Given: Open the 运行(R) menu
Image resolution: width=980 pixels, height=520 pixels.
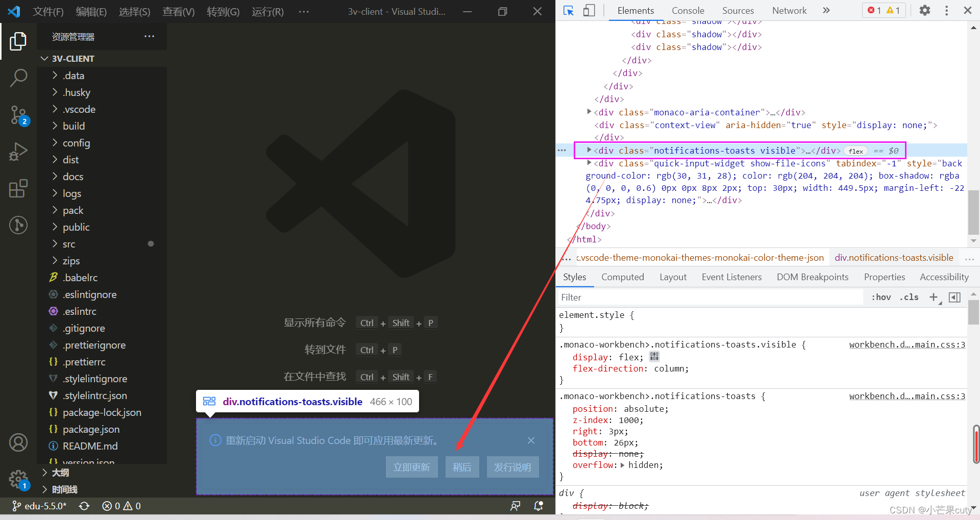Looking at the screenshot, I should pyautogui.click(x=267, y=12).
